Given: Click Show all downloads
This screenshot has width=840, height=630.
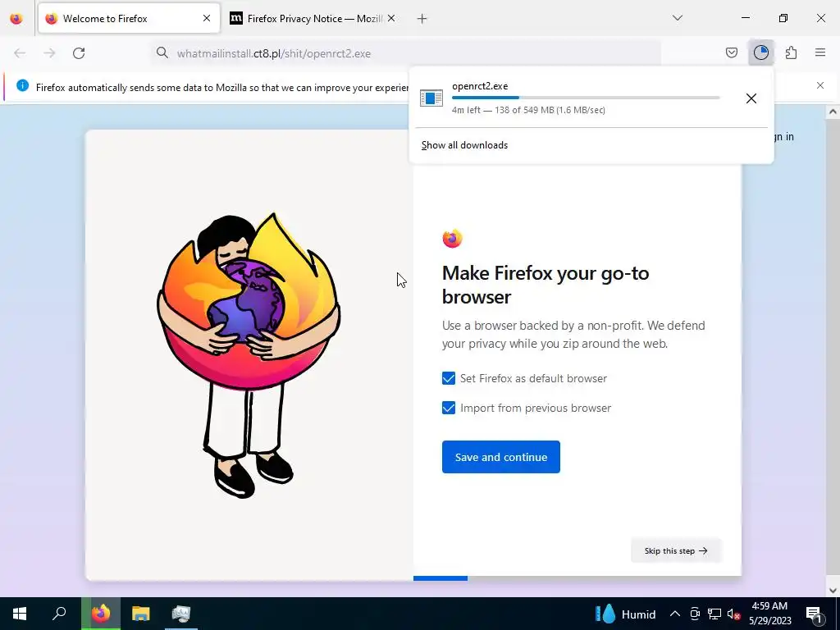Looking at the screenshot, I should click(x=464, y=145).
